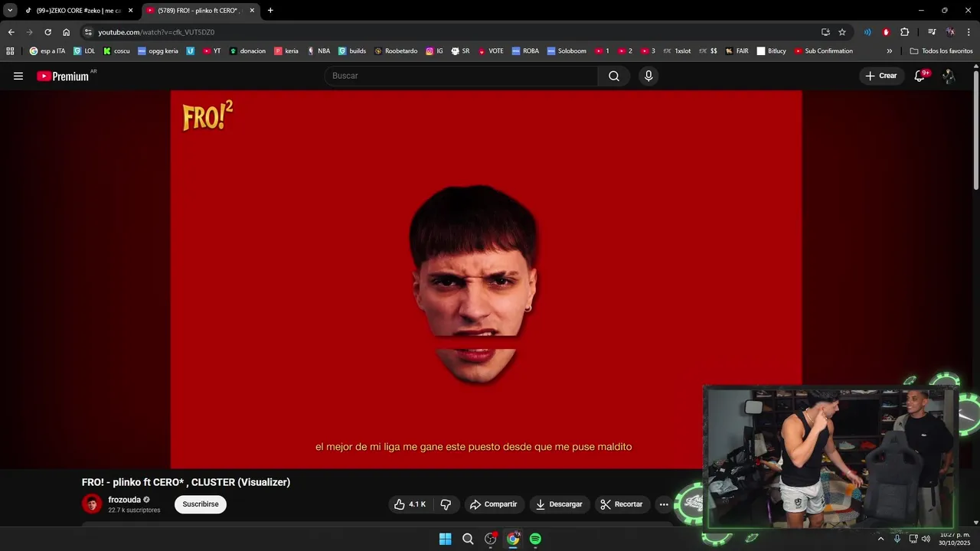This screenshot has width=980, height=551.
Task: Open the IG Instagram bookmark
Action: tap(434, 51)
